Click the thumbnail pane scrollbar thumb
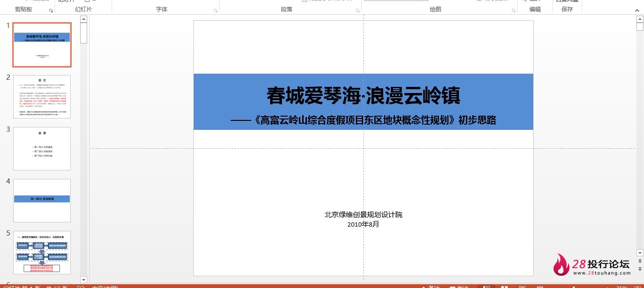 (x=83, y=33)
